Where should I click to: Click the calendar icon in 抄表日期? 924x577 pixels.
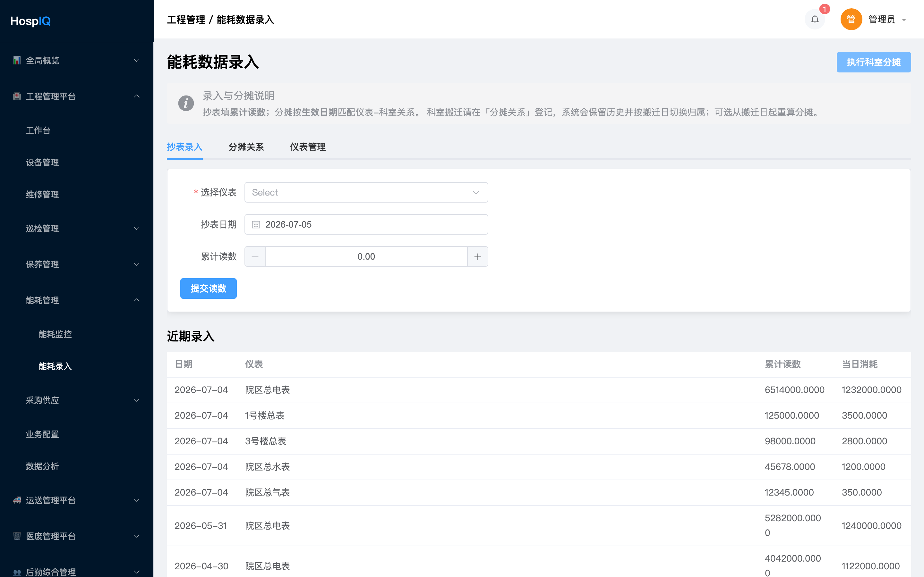point(256,224)
